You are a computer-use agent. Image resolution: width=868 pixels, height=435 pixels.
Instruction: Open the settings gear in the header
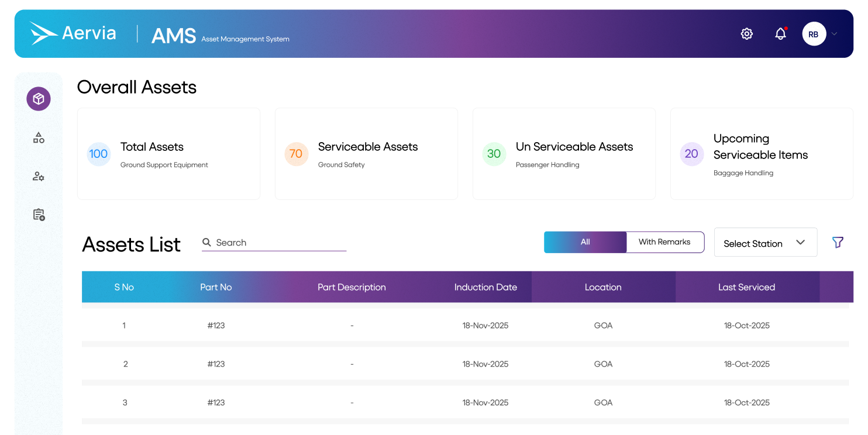coord(747,33)
